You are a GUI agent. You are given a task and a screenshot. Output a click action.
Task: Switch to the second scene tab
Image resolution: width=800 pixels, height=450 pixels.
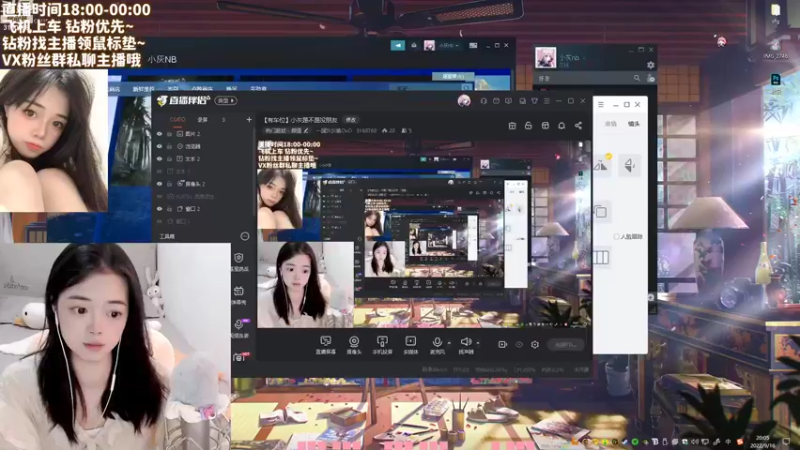coord(203,120)
